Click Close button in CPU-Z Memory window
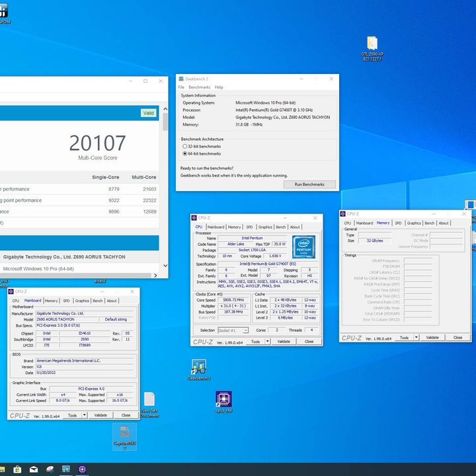476x476 pixels. point(457,337)
